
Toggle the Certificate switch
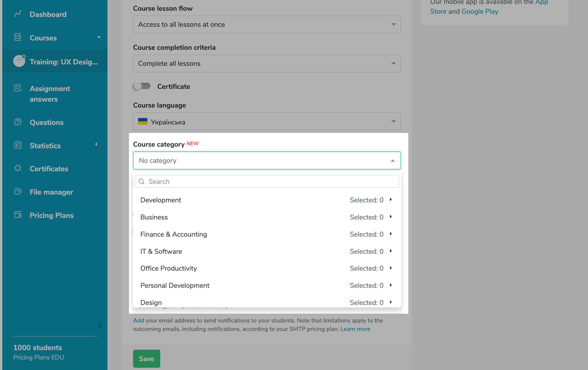tap(142, 86)
